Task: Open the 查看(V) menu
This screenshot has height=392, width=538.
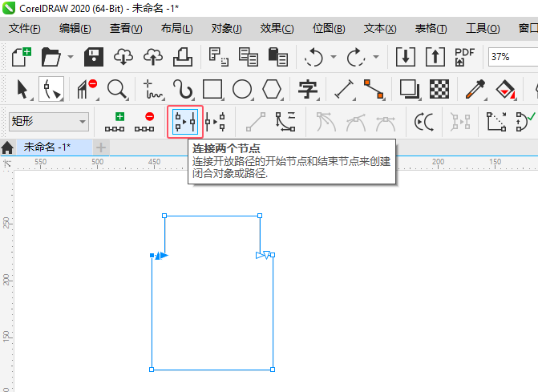Action: point(126,29)
